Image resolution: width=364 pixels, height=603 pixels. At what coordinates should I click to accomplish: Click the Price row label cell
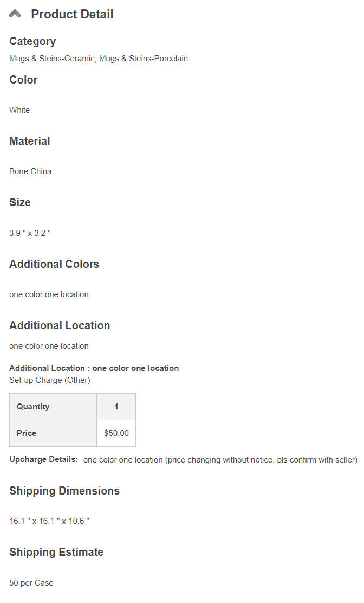coord(53,433)
